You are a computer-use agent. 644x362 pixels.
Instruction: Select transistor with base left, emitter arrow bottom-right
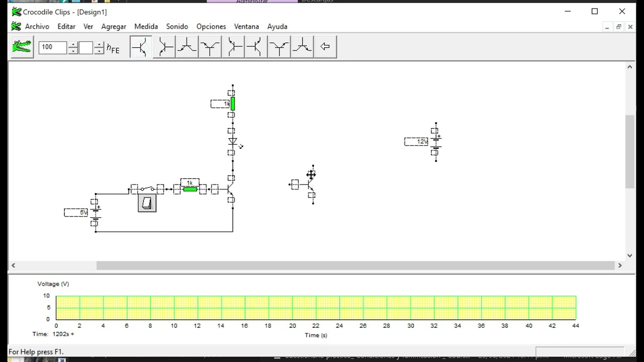(x=140, y=47)
